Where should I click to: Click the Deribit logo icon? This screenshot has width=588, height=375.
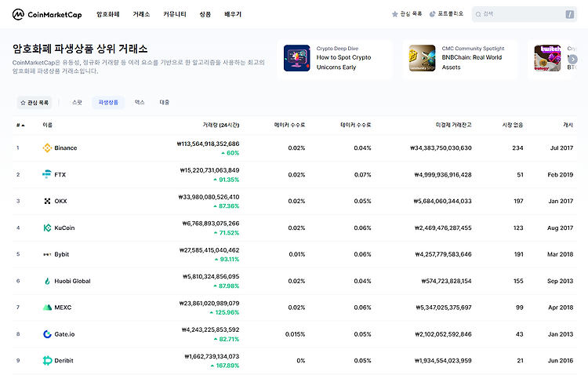coord(47,361)
